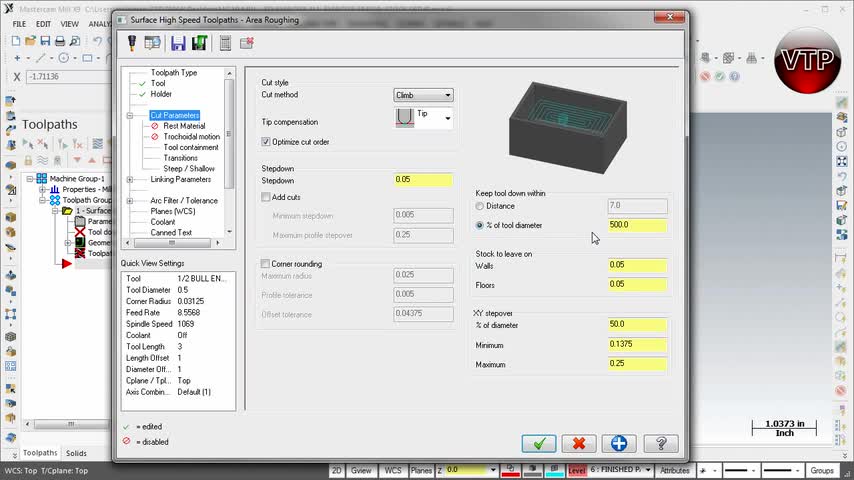Viewport: 854px width, 480px height.
Task: Click the 2D button in status bar
Action: [x=337, y=470]
